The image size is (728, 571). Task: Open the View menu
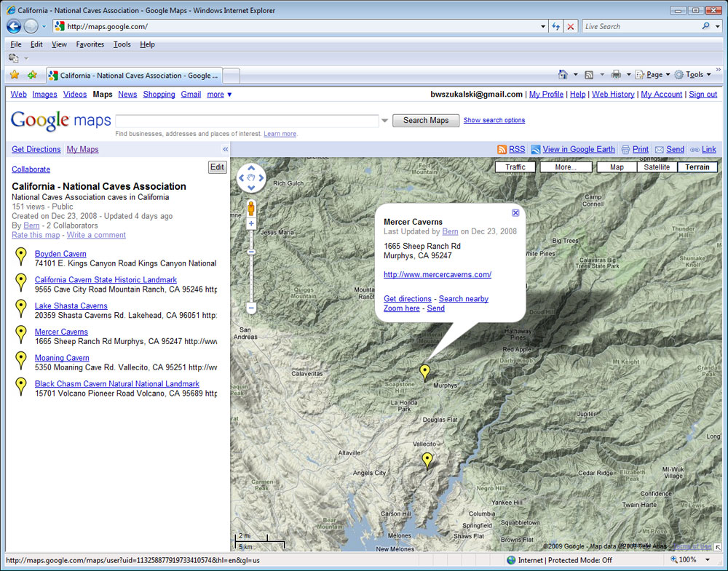tap(59, 44)
